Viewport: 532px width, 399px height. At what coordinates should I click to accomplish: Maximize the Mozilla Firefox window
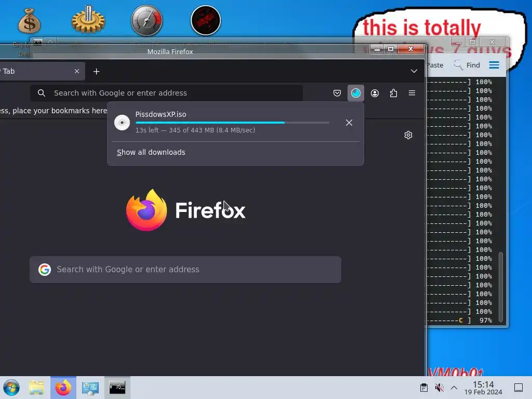pyautogui.click(x=391, y=49)
